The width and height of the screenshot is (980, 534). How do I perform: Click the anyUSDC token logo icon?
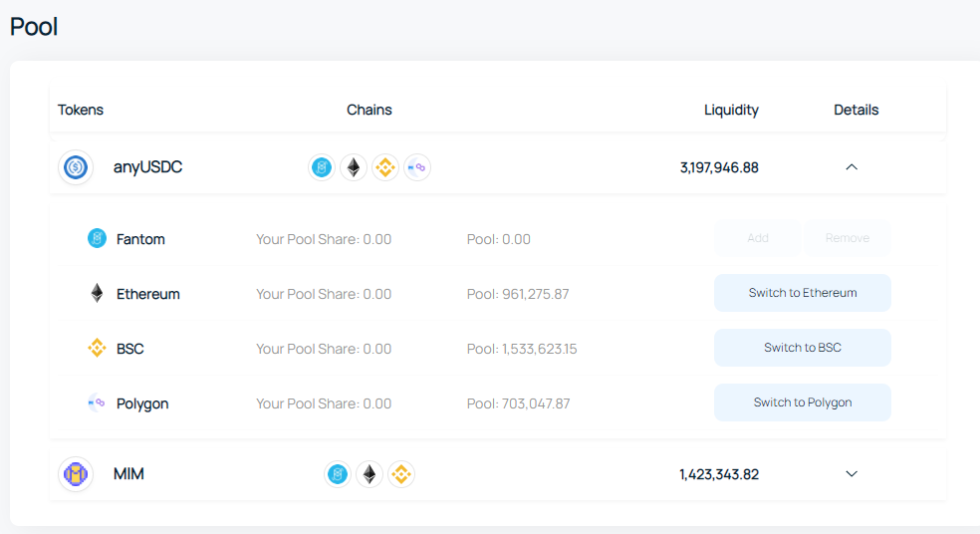point(76,167)
